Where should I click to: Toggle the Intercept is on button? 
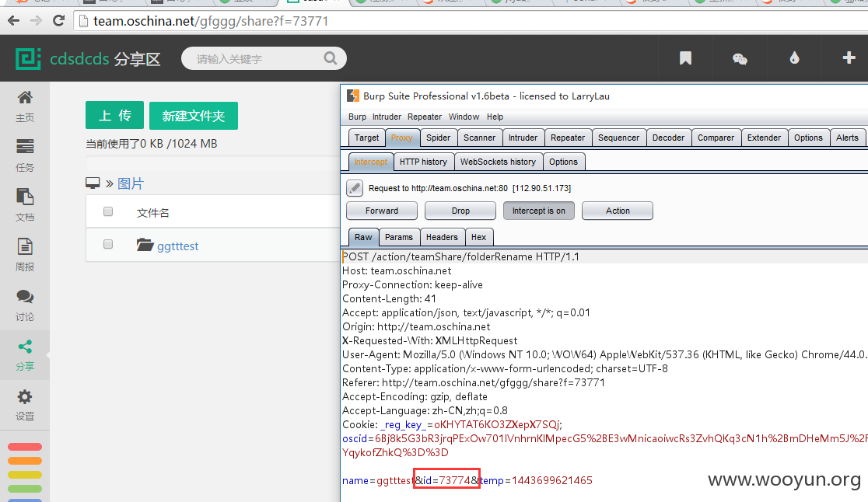point(539,211)
